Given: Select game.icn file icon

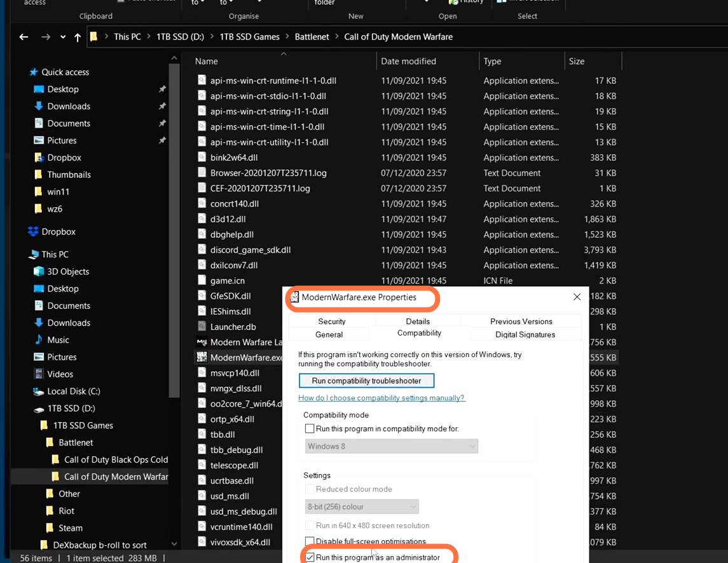Looking at the screenshot, I should pos(202,280).
